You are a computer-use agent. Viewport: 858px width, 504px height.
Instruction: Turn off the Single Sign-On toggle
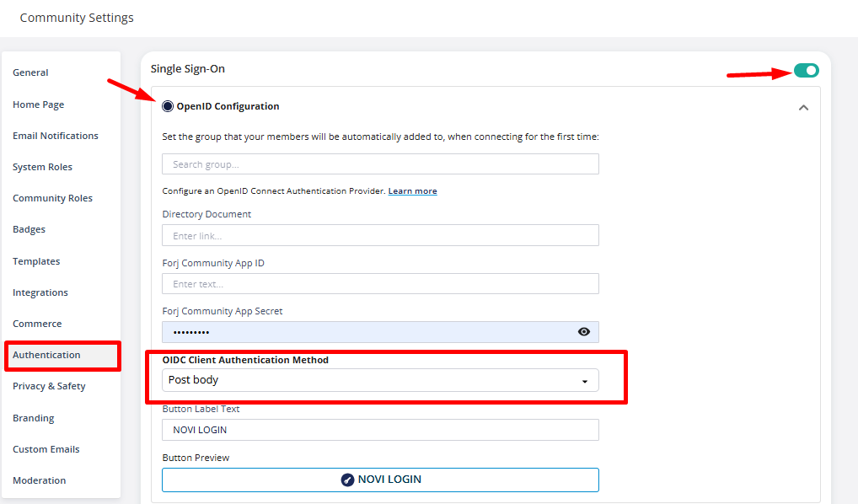(807, 71)
